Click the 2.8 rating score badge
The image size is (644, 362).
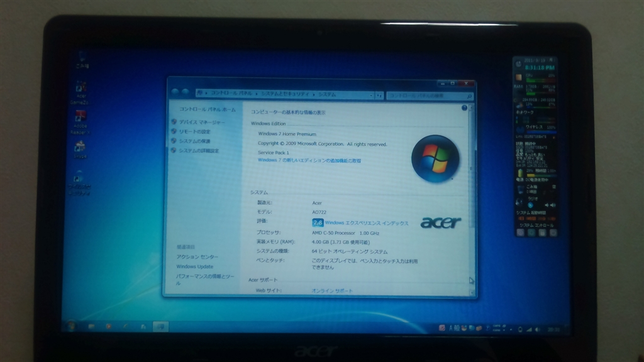[x=318, y=222]
